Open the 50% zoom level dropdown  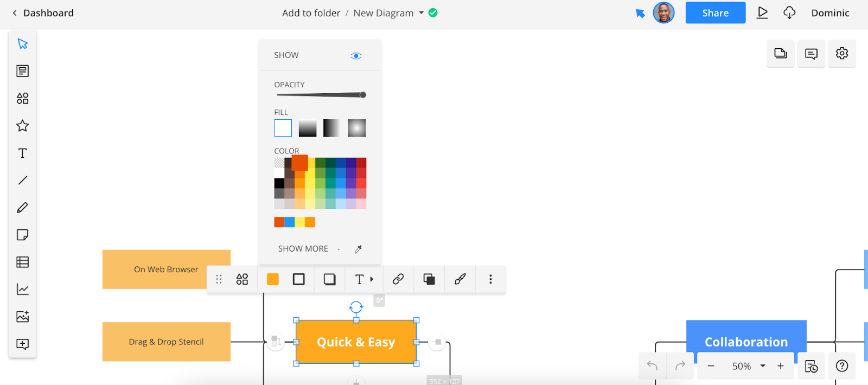coord(762,366)
